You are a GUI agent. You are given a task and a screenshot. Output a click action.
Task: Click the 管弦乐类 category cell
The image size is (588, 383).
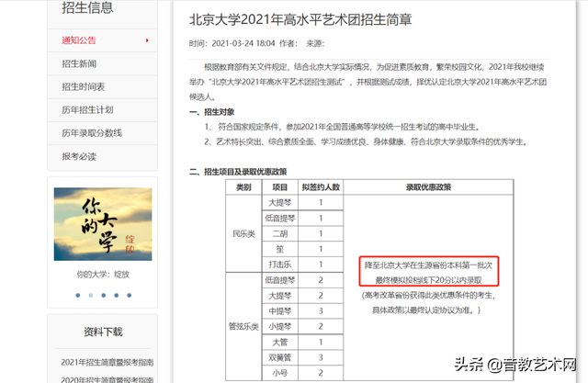coord(243,326)
